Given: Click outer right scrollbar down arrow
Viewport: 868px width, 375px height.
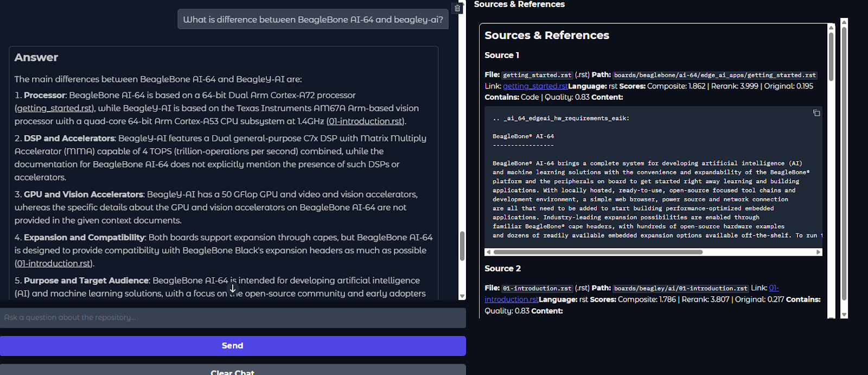Looking at the screenshot, I should pos(844,315).
